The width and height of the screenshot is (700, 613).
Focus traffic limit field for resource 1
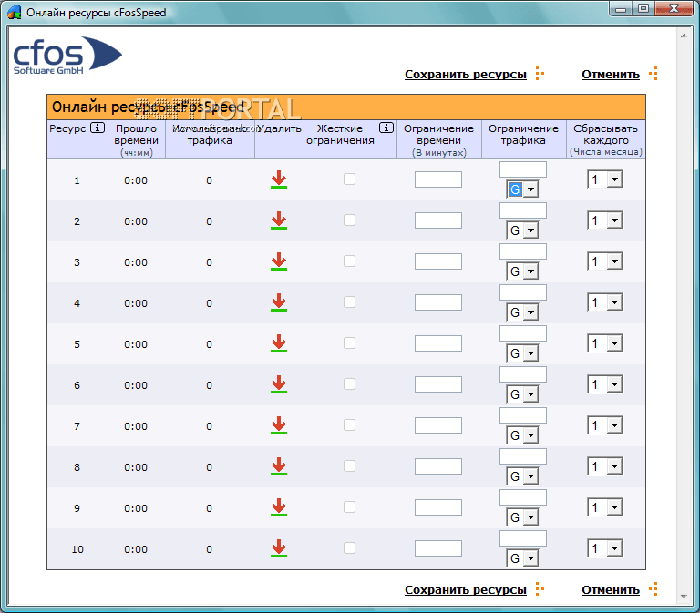pyautogui.click(x=523, y=169)
